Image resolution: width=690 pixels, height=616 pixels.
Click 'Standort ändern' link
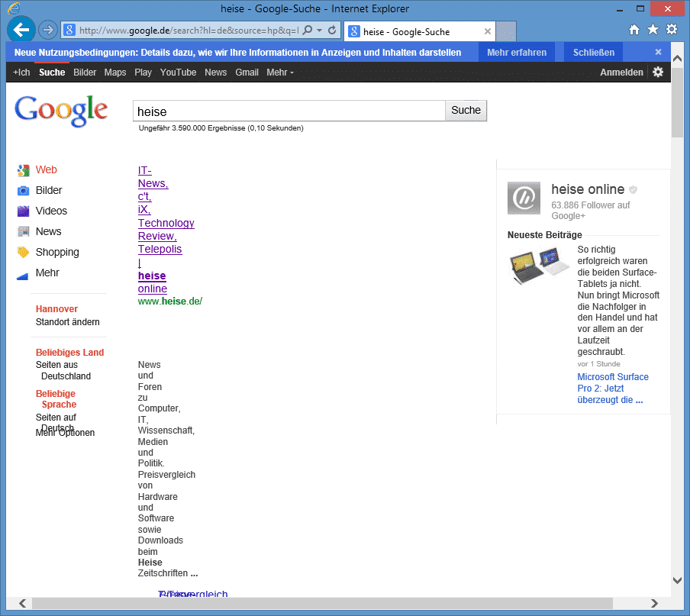[67, 322]
